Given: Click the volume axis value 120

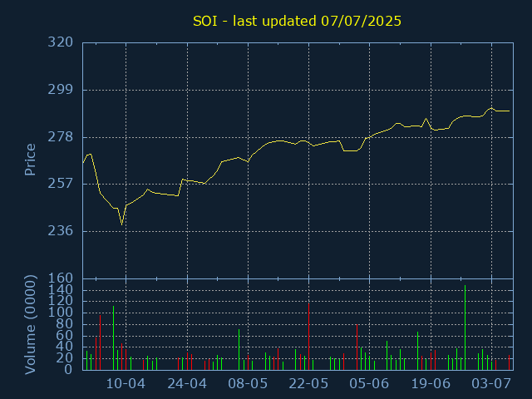Looking at the screenshot, I should (61, 301).
